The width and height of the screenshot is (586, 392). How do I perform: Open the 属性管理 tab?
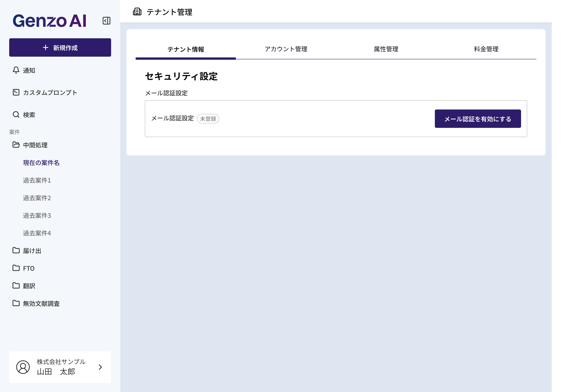click(386, 49)
